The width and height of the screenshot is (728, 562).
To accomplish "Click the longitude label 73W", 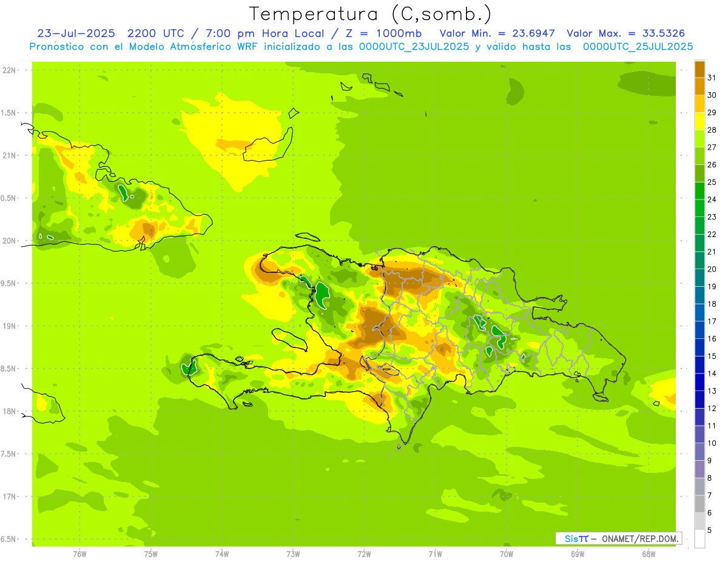I will (x=293, y=554).
